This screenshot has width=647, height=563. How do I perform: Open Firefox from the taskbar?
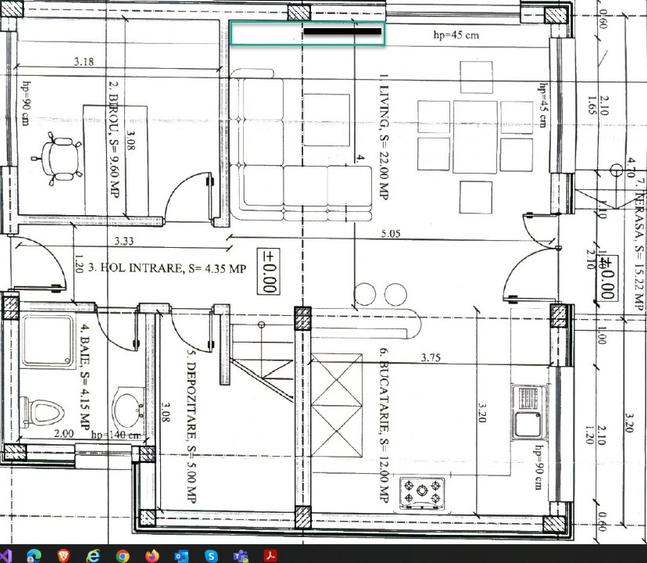click(x=152, y=555)
